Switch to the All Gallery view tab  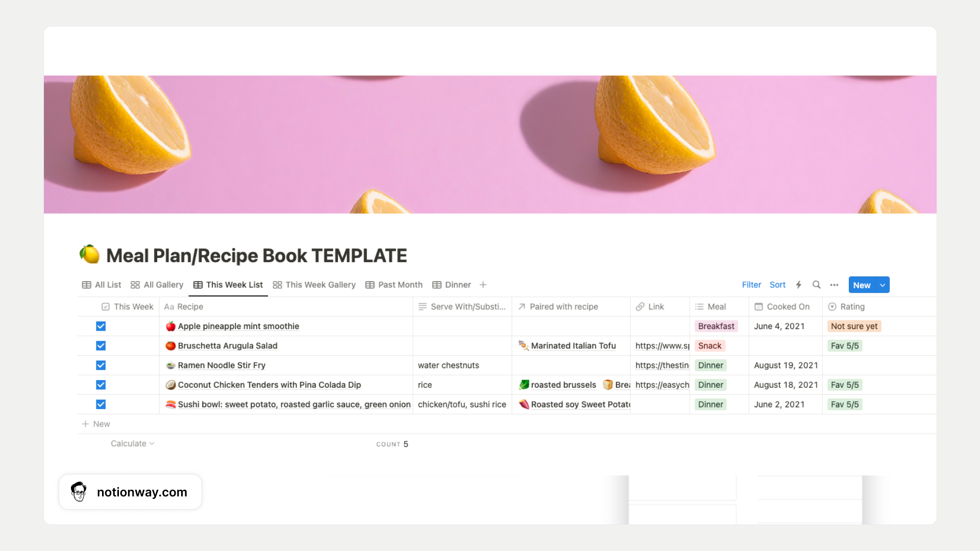157,285
